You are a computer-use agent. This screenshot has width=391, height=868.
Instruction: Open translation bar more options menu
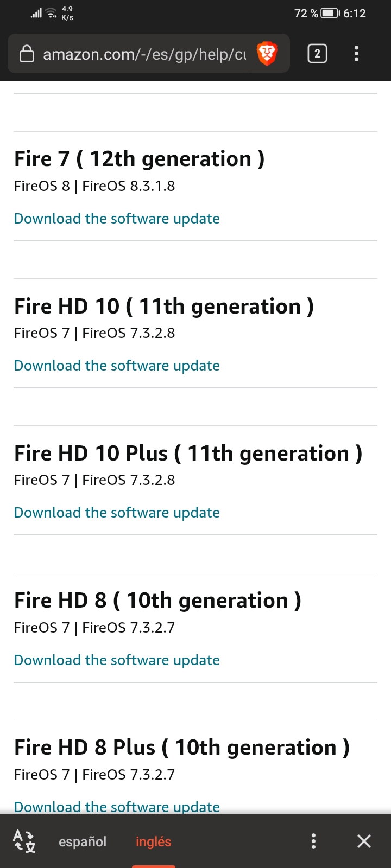pos(313,841)
